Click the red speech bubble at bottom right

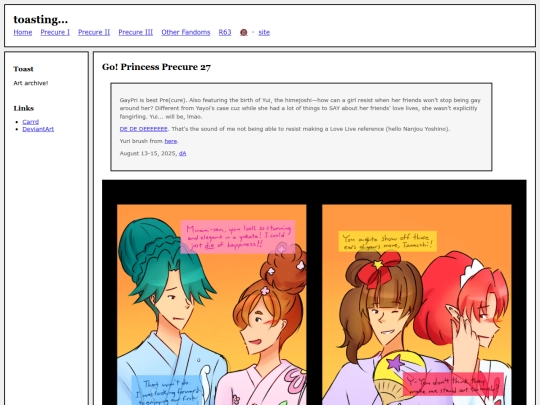coord(453,384)
